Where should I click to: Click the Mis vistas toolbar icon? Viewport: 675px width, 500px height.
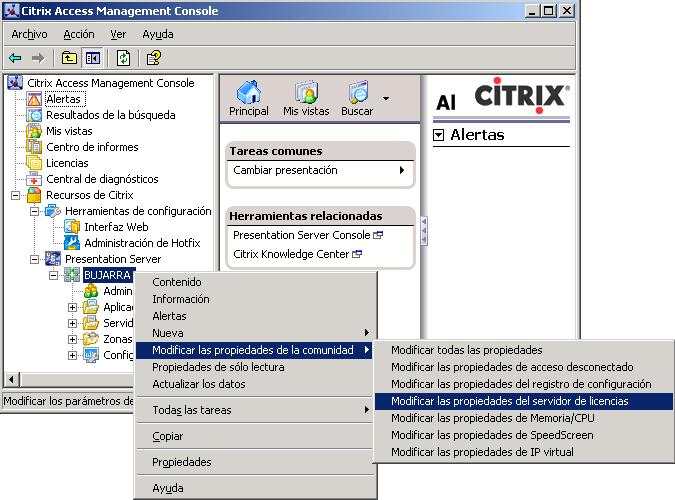pyautogui.click(x=306, y=92)
